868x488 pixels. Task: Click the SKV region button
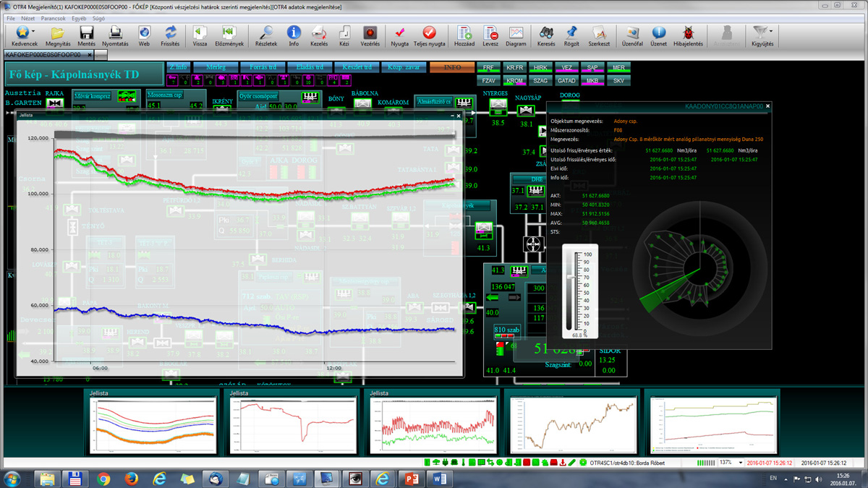[x=618, y=80]
